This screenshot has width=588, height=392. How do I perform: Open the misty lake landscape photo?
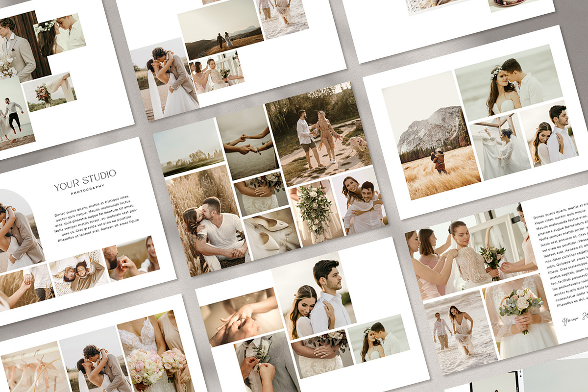point(189,147)
